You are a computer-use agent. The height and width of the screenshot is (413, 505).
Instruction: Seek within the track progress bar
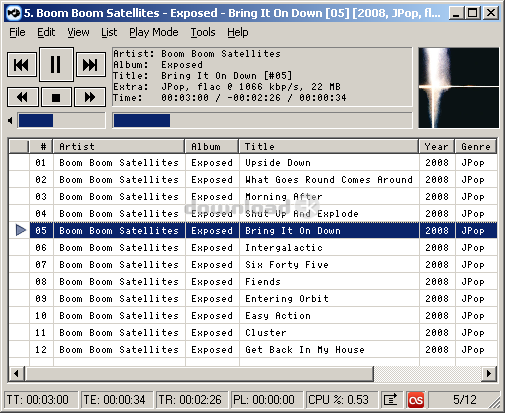pyautogui.click(x=262, y=120)
